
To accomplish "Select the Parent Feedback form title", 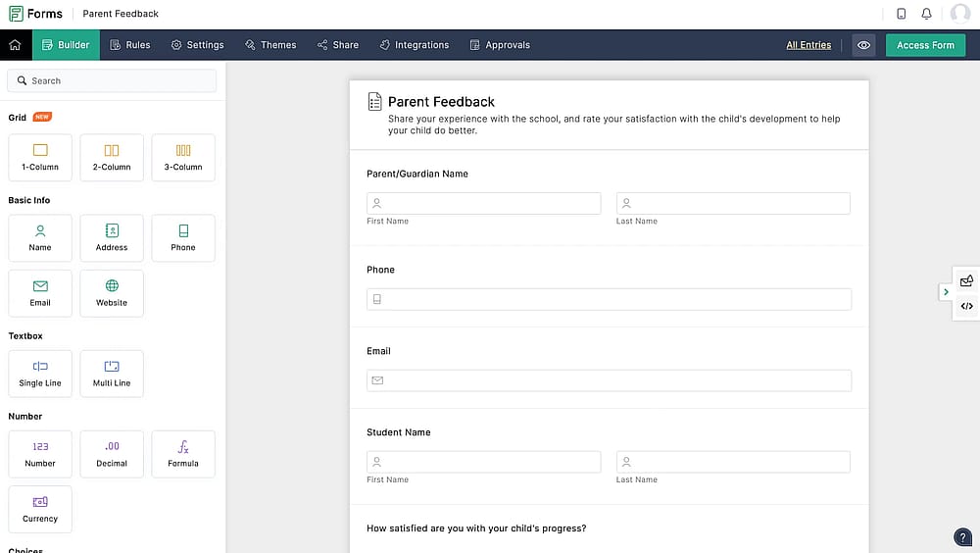I will (441, 102).
